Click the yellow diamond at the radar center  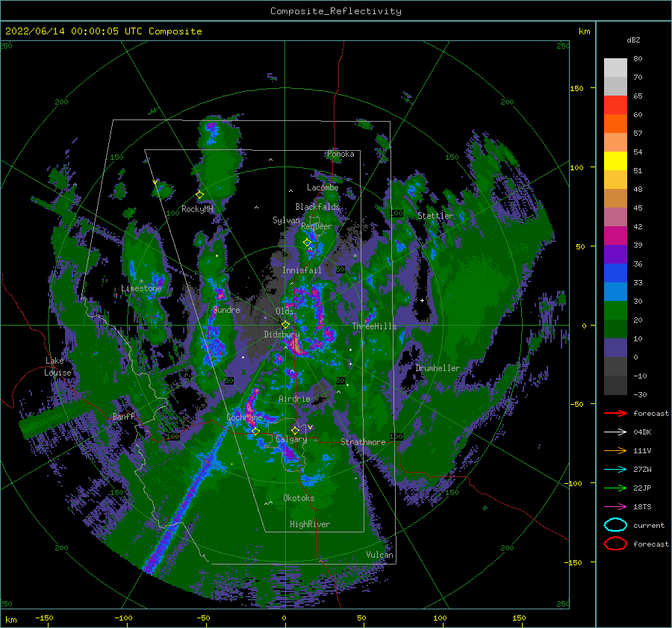click(285, 325)
